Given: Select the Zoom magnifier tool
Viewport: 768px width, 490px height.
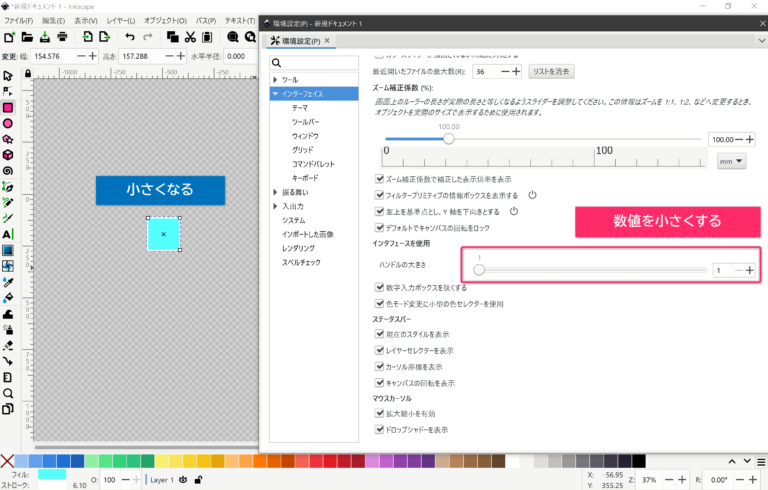Looking at the screenshot, I should [8, 393].
